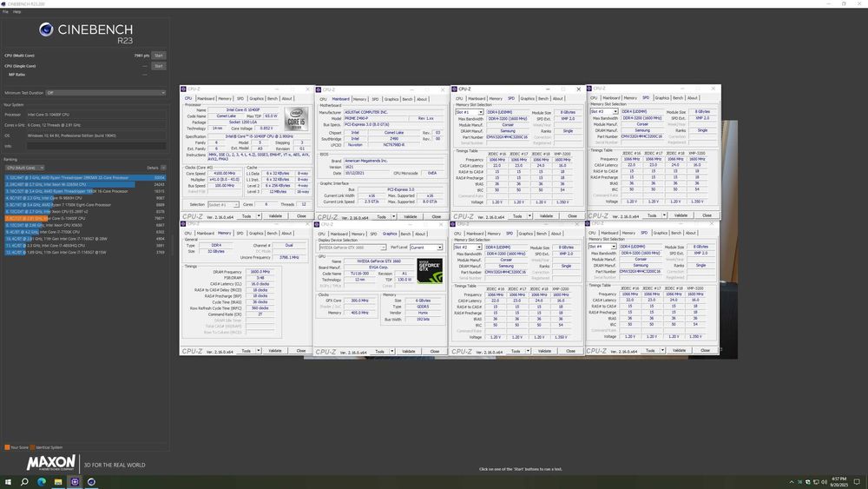The image size is (868, 489).
Task: Launch Microsoft Edge from the taskbar
Action: click(x=42, y=482)
